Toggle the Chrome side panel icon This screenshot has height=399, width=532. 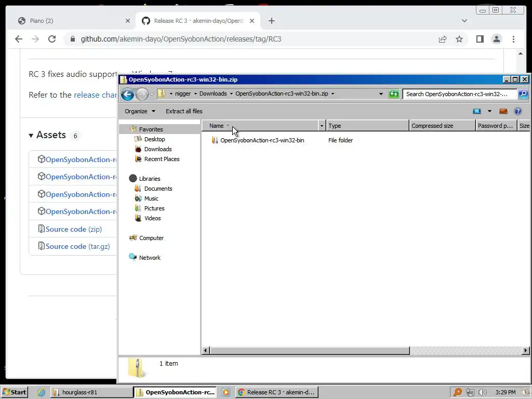click(480, 39)
